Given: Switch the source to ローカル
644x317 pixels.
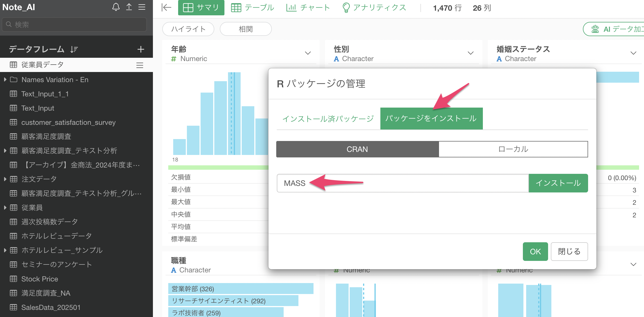Looking at the screenshot, I should 513,149.
